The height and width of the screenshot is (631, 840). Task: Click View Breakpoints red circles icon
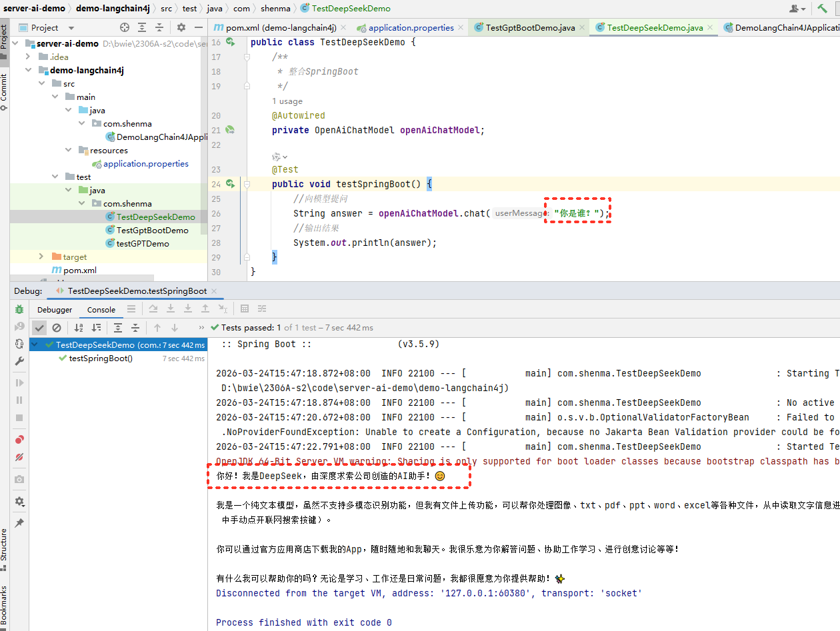(19, 440)
